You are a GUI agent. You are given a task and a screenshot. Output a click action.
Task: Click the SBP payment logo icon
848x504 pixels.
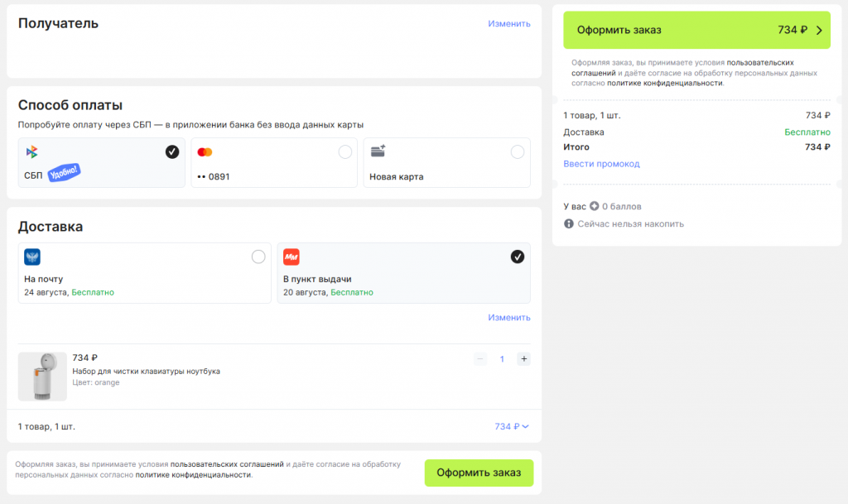pos(32,152)
